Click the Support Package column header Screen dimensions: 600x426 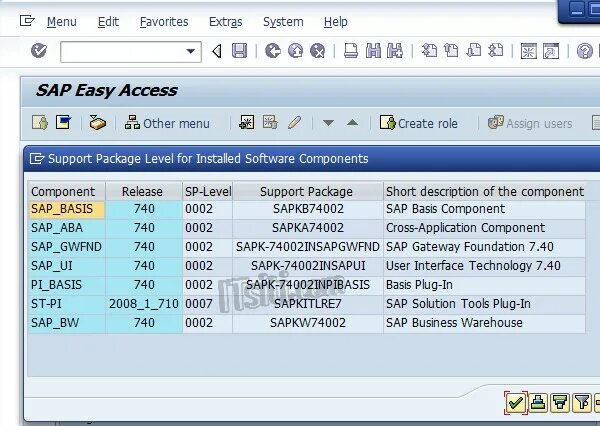point(308,191)
